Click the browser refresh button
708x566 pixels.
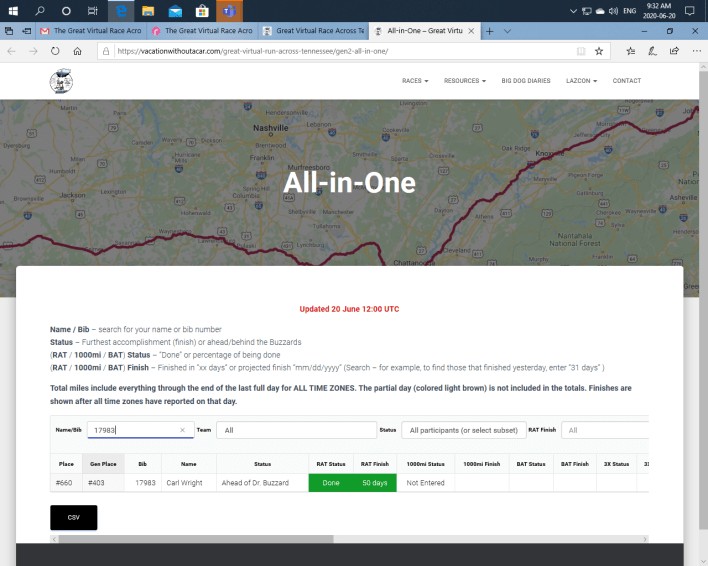point(52,50)
